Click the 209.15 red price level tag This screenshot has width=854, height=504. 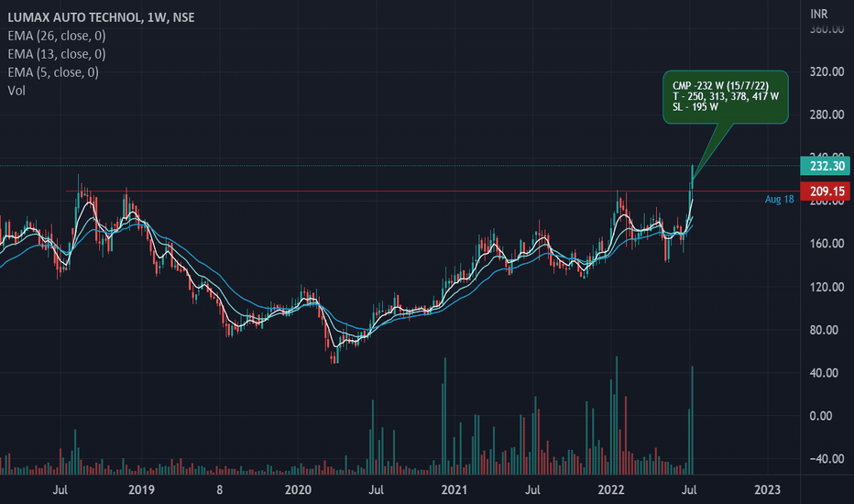825,192
